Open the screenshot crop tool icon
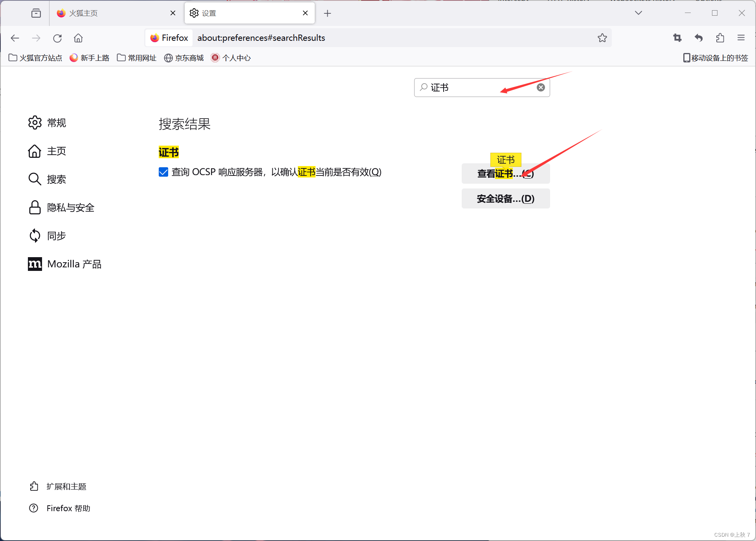The width and height of the screenshot is (756, 541). [x=677, y=38]
